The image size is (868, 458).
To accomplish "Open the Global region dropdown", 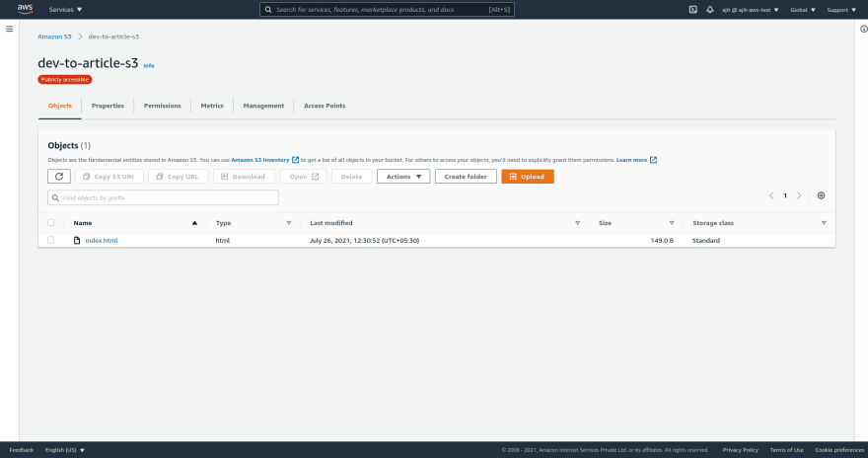I will pos(803,10).
